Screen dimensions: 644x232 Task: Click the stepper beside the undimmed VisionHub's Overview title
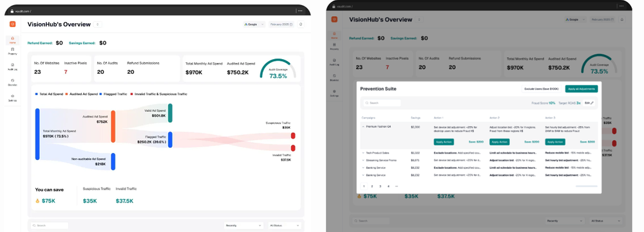click(x=98, y=24)
